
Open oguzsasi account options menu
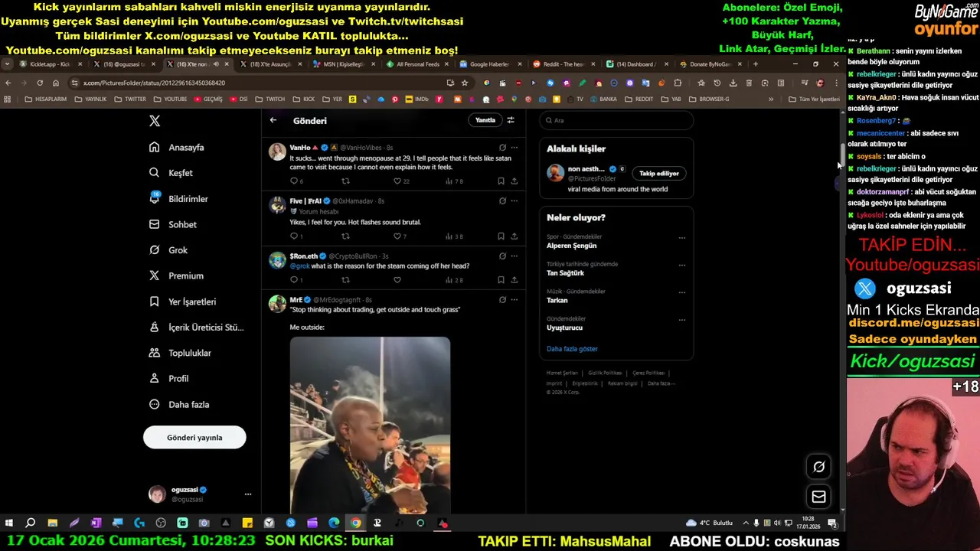pyautogui.click(x=247, y=494)
